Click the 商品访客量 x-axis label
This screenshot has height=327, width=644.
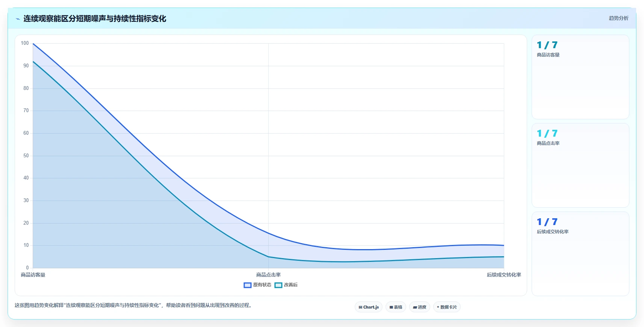33,275
